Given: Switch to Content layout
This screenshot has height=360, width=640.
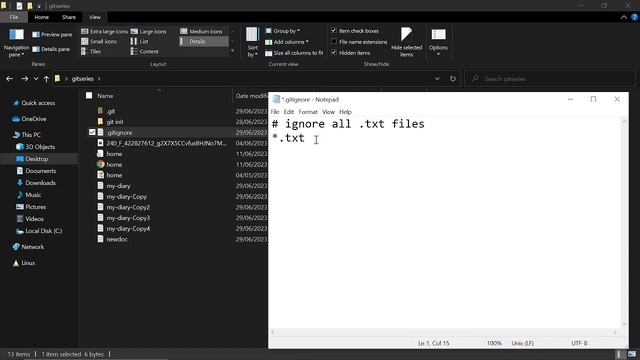Looking at the screenshot, I should 144,51.
